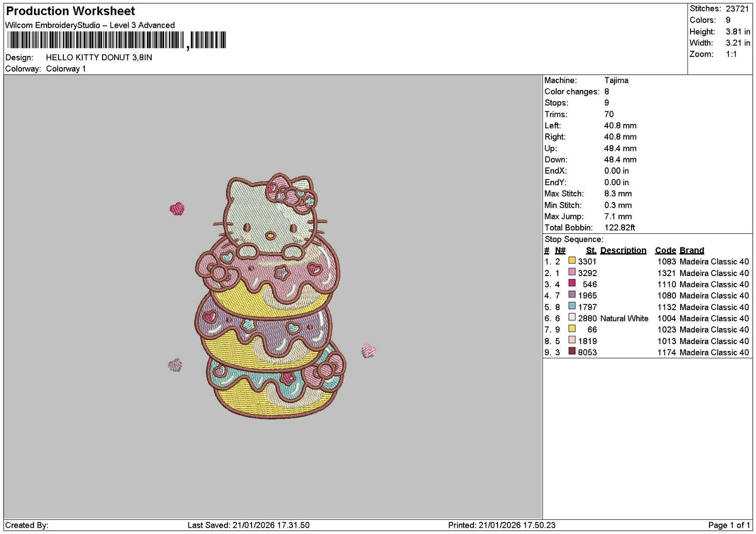Click the light pink 1819 color swatch
Screen dimensions: 756x534
(572, 340)
